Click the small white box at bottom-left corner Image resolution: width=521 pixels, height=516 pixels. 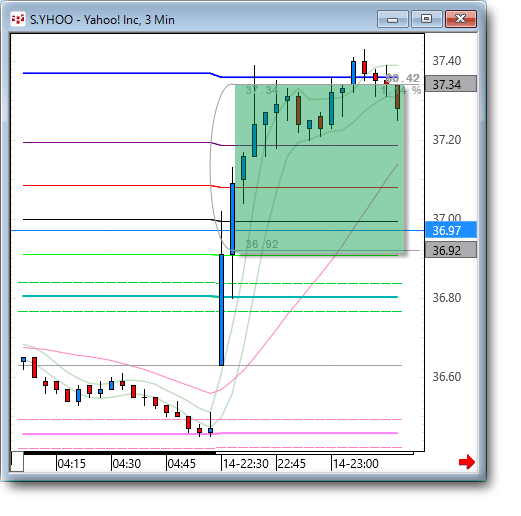pyautogui.click(x=17, y=462)
